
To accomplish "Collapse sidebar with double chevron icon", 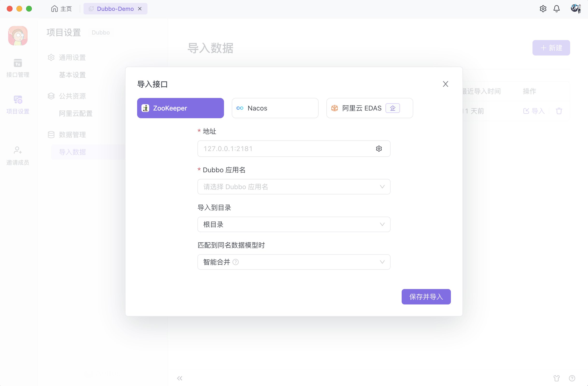I will tap(180, 378).
